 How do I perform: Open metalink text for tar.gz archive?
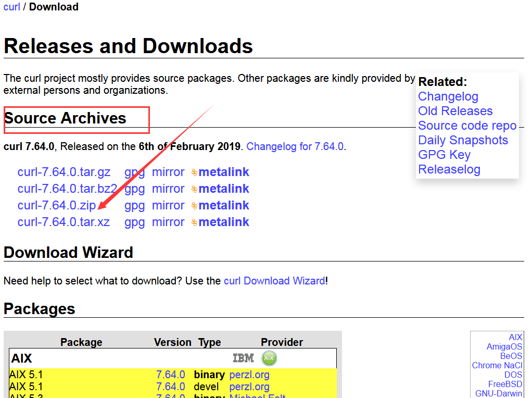pyautogui.click(x=224, y=172)
